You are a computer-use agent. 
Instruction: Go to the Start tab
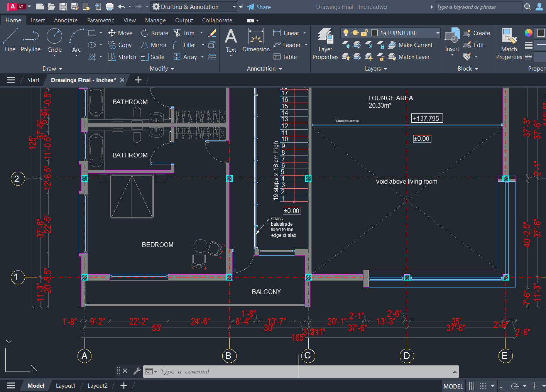(x=33, y=80)
